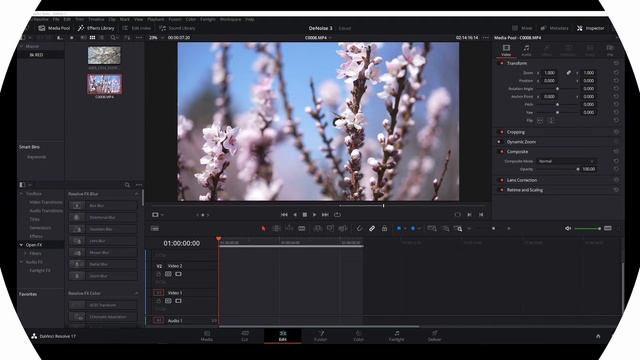Image resolution: width=640 pixels, height=360 pixels.
Task: Open viewer options three-dot menu
Action: click(x=485, y=38)
